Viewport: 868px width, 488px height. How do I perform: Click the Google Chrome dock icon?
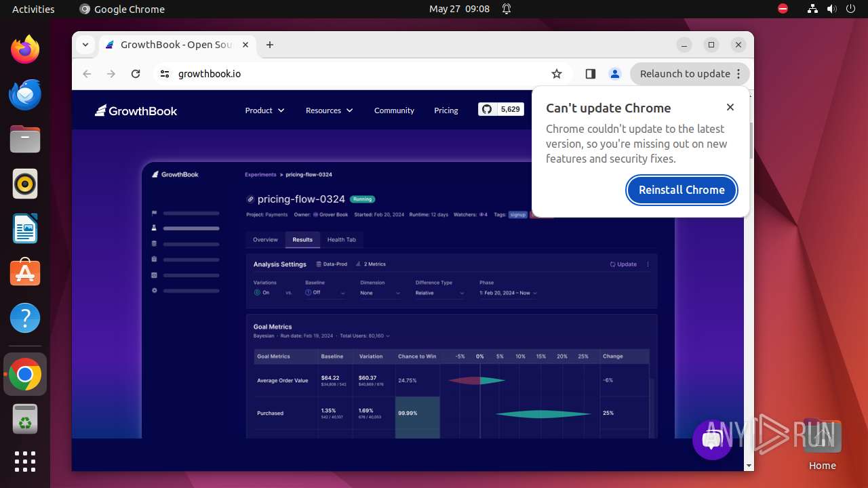point(25,374)
